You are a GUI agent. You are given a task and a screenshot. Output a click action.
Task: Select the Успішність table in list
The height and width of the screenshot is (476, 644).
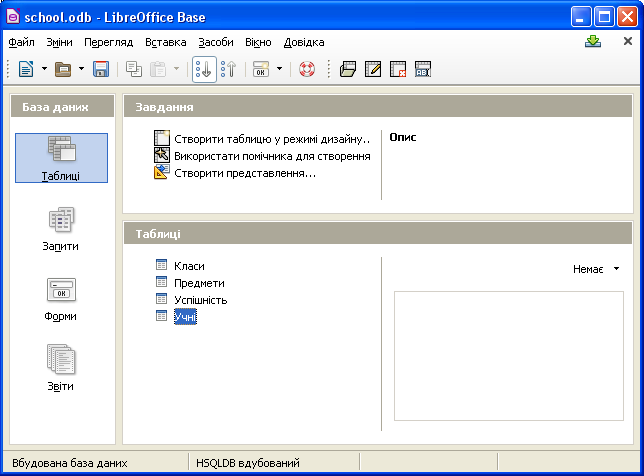200,300
